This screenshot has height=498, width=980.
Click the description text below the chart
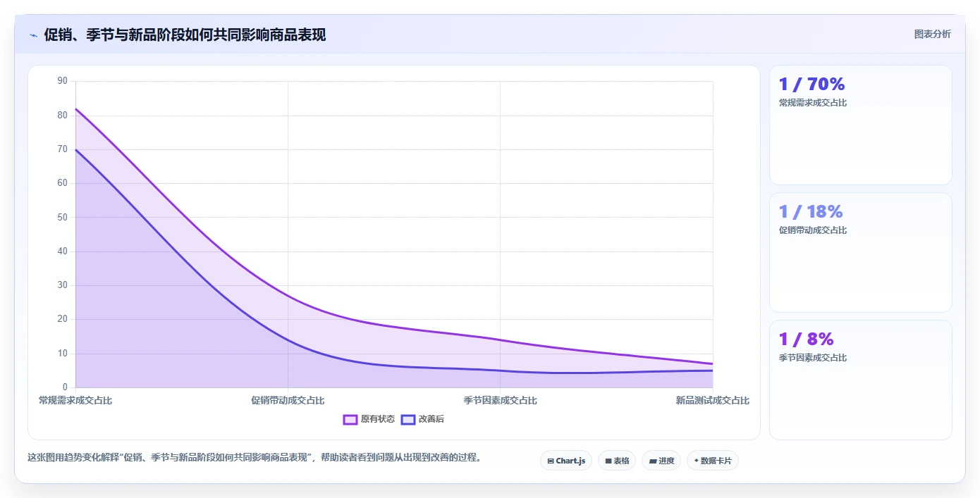pos(255,457)
